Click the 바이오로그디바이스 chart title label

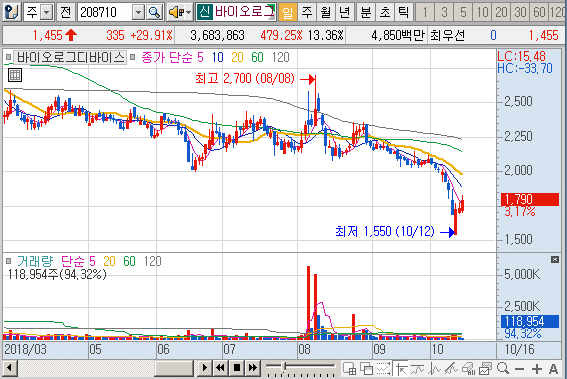click(70, 57)
